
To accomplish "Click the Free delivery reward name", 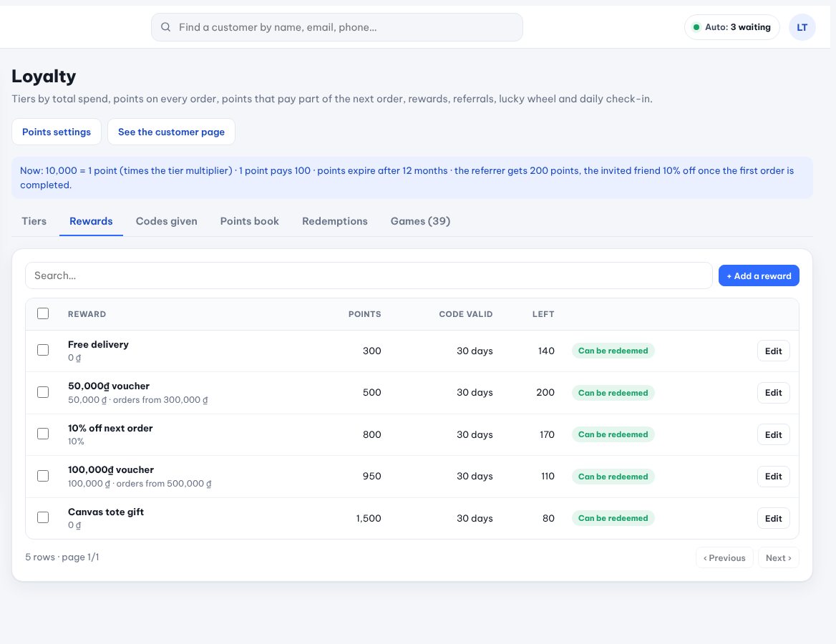I will tap(98, 344).
